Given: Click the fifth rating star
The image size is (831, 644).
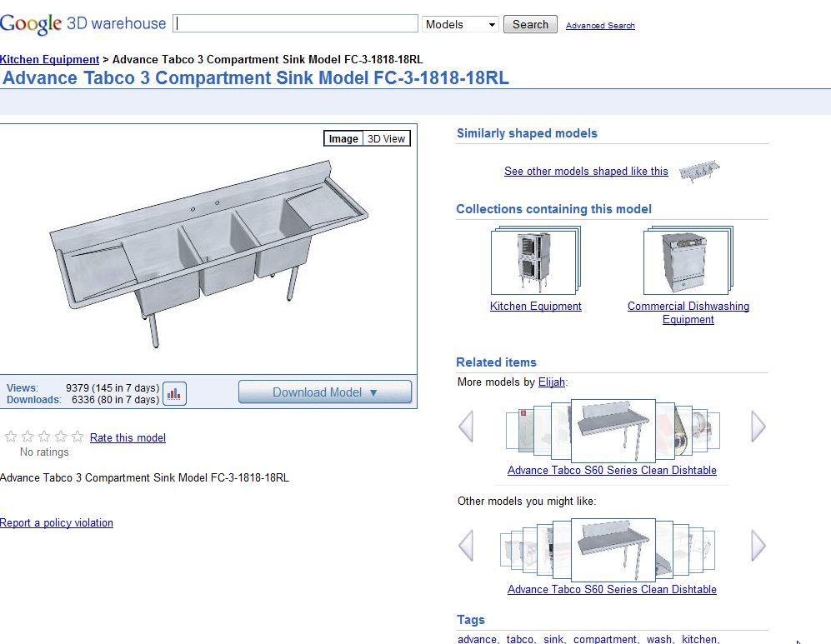Looking at the screenshot, I should [78, 437].
